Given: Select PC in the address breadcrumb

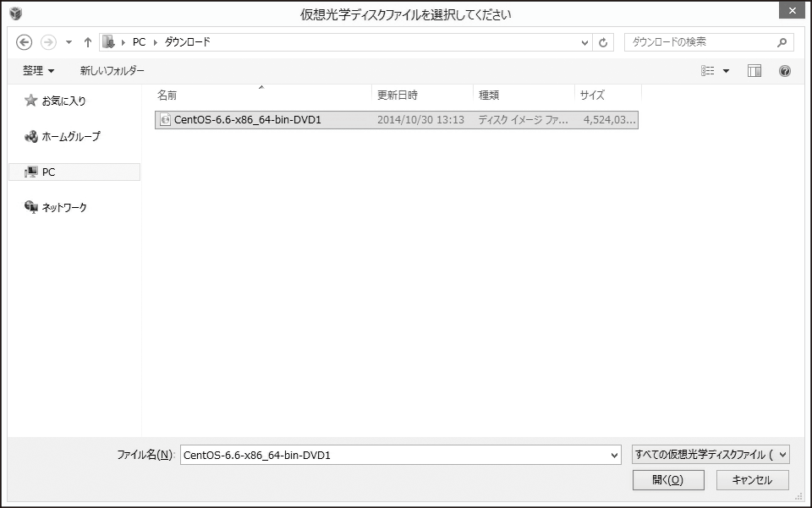Looking at the screenshot, I should click(139, 42).
